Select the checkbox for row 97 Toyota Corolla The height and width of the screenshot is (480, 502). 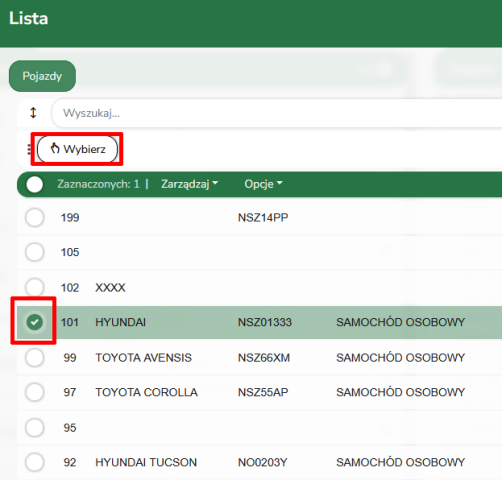point(35,392)
